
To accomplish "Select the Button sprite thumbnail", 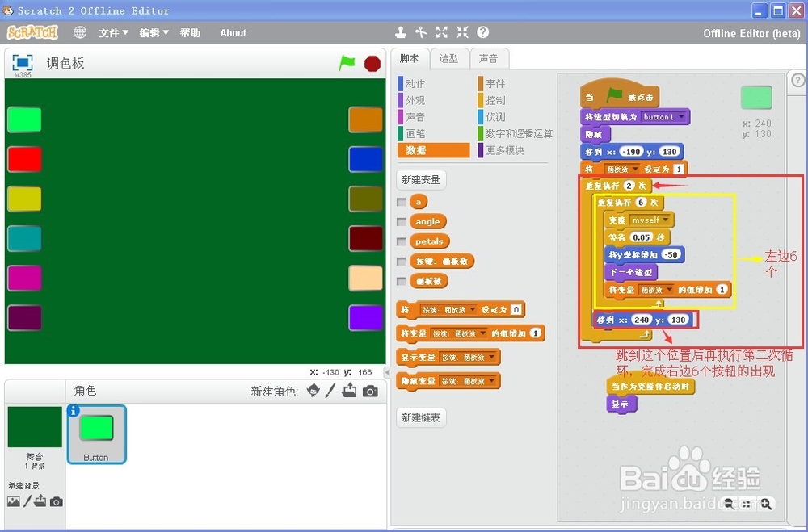I will (x=96, y=434).
